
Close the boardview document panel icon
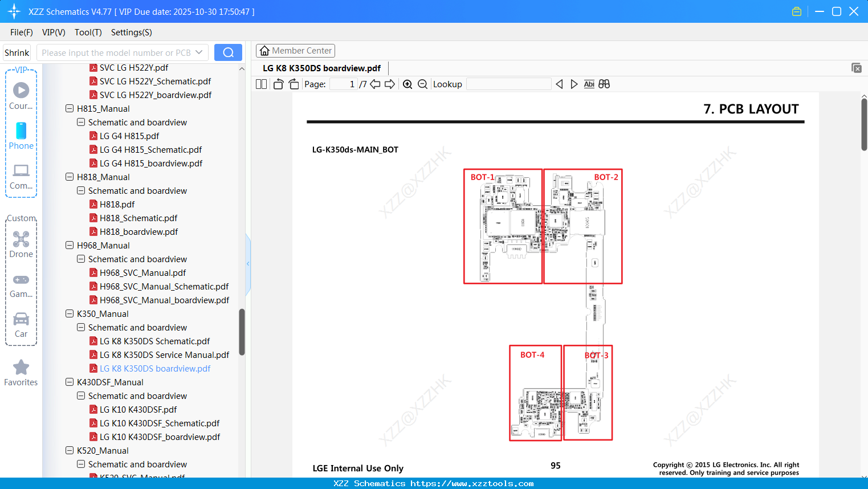click(856, 68)
